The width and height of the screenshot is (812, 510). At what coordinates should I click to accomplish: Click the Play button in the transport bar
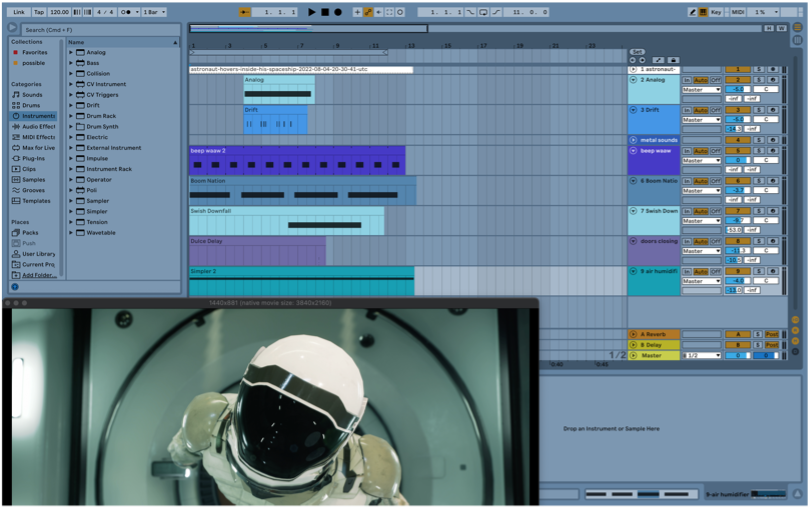[312, 12]
